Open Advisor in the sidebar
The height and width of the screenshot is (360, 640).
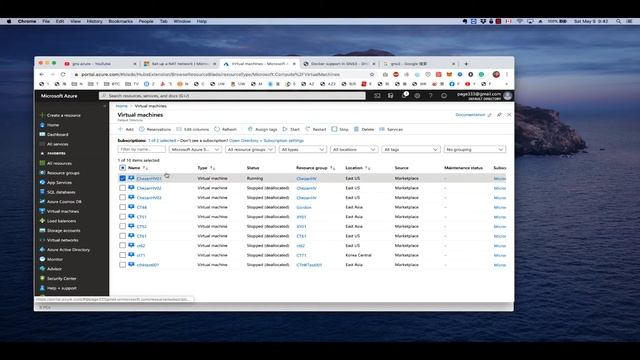pyautogui.click(x=54, y=269)
